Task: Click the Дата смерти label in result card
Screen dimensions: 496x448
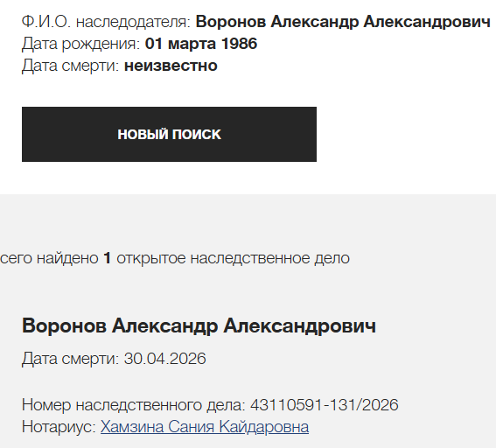Action: [x=70, y=359]
